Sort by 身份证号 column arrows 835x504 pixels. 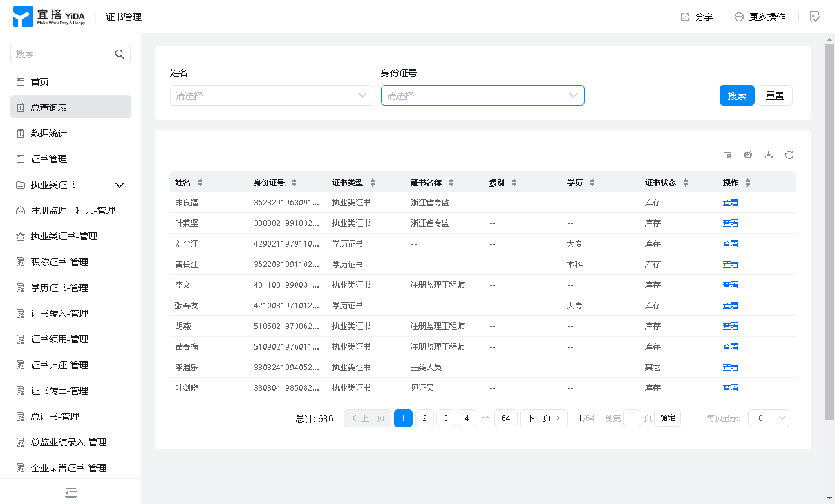294,183
